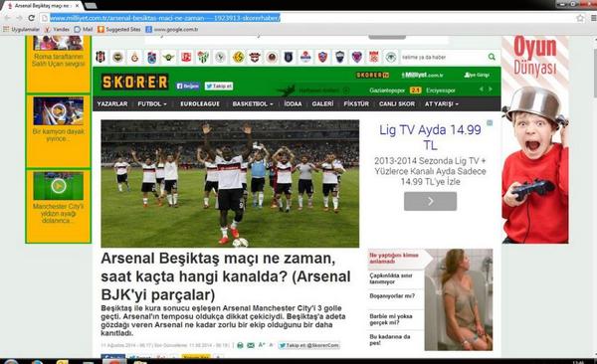
Task: Open www.google.com.tr bookmark
Action: (172, 29)
